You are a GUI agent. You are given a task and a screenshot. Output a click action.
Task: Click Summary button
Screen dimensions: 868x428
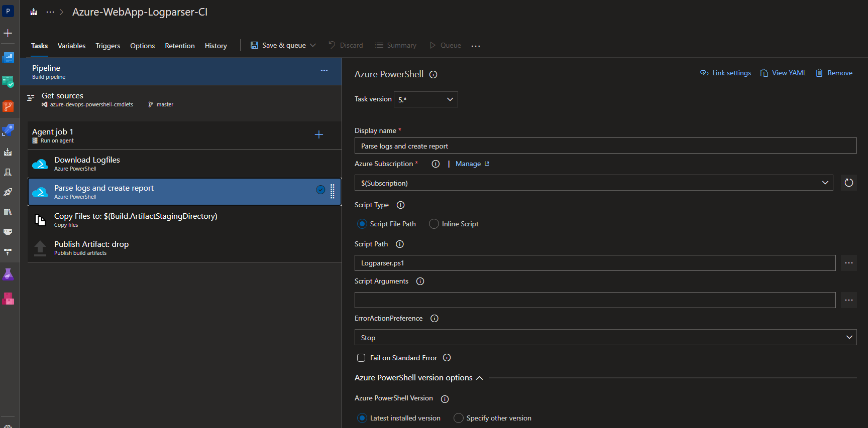(x=396, y=45)
